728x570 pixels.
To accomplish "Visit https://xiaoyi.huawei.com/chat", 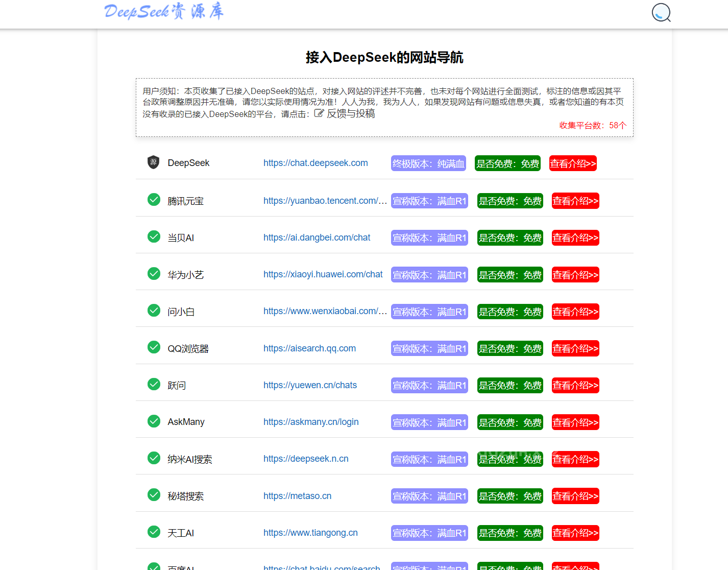I will [x=323, y=274].
